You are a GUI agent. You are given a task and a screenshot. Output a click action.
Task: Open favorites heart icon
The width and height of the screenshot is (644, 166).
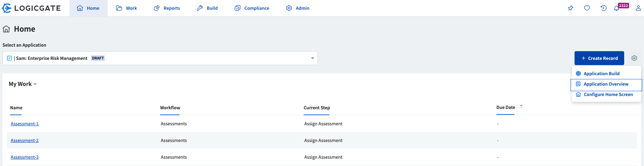click(587, 8)
